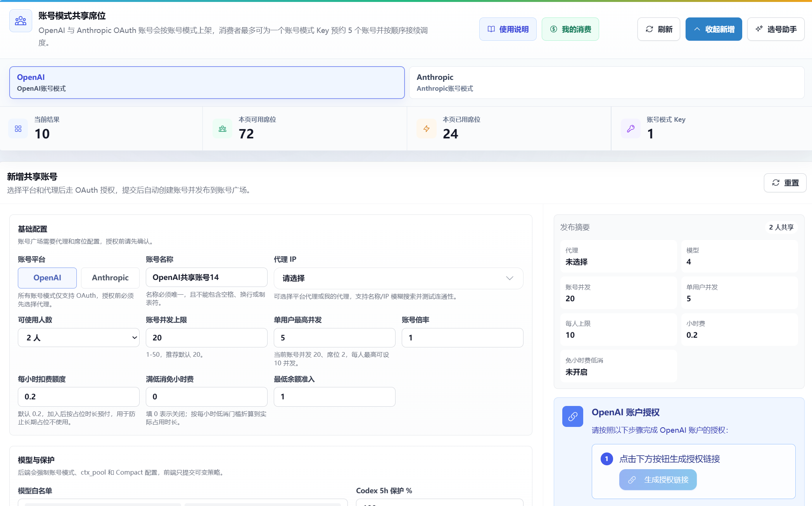Open the 代理 IP 请选择 dropdown
The width and height of the screenshot is (812, 506).
pos(399,278)
